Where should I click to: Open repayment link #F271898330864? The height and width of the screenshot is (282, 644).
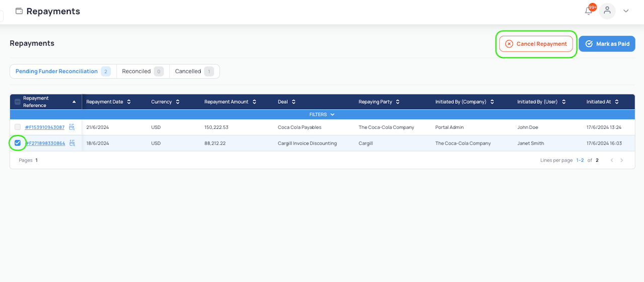[x=45, y=144]
